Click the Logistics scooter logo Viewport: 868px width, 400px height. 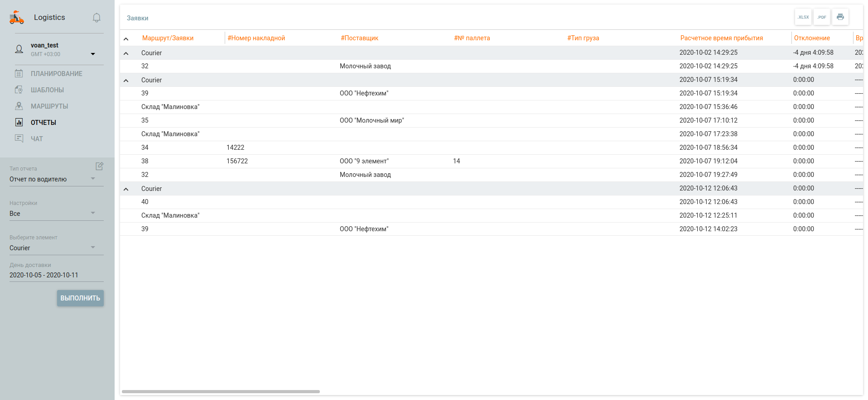click(x=17, y=18)
